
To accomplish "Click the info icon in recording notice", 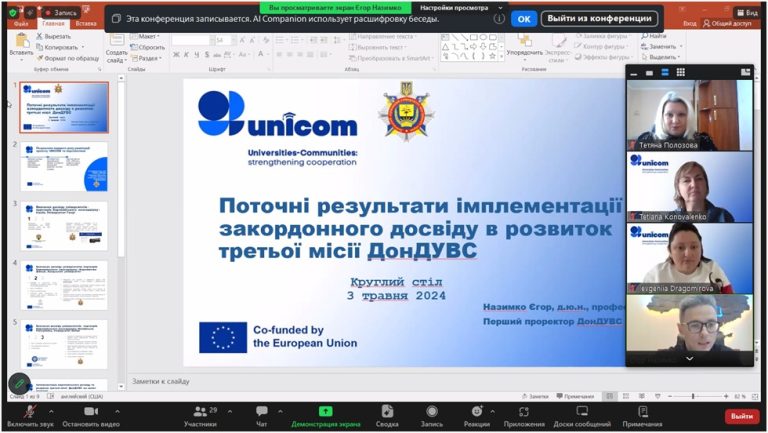I will 499,19.
